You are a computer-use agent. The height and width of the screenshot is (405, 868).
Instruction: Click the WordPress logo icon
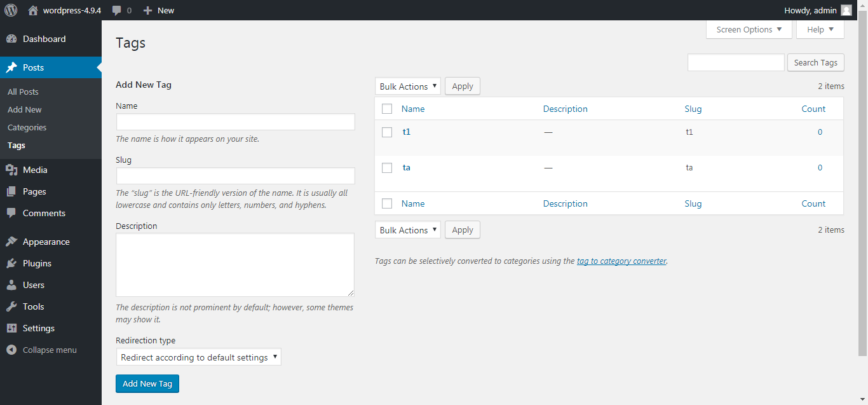(x=11, y=10)
